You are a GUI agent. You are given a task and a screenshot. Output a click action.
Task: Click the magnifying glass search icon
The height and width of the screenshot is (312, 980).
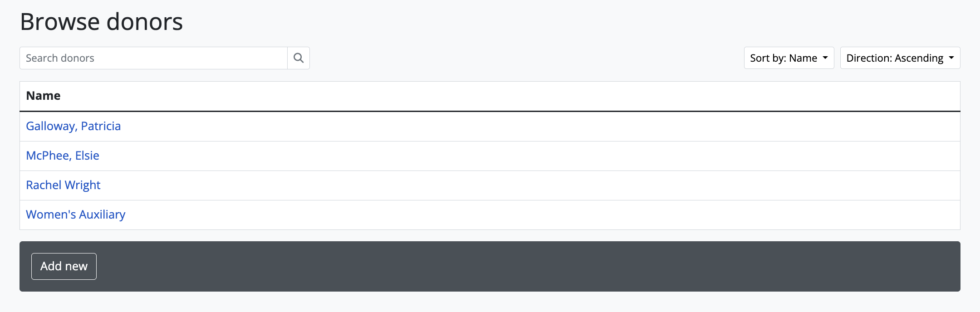pos(299,58)
